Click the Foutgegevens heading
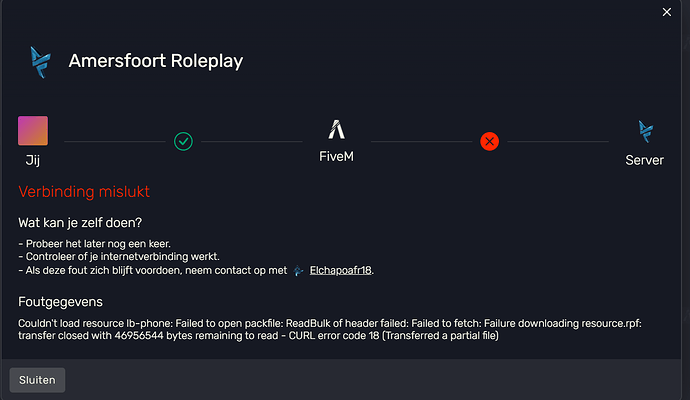The width and height of the screenshot is (690, 400). point(60,302)
